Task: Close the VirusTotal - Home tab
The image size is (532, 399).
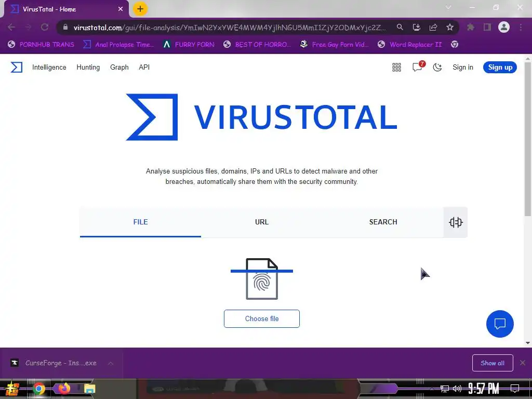Action: coord(121,9)
